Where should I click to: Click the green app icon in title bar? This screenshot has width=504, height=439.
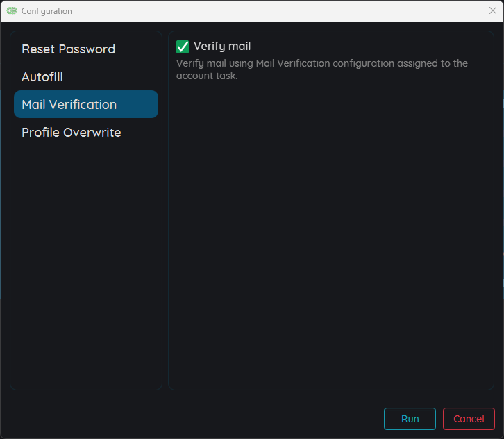[11, 11]
